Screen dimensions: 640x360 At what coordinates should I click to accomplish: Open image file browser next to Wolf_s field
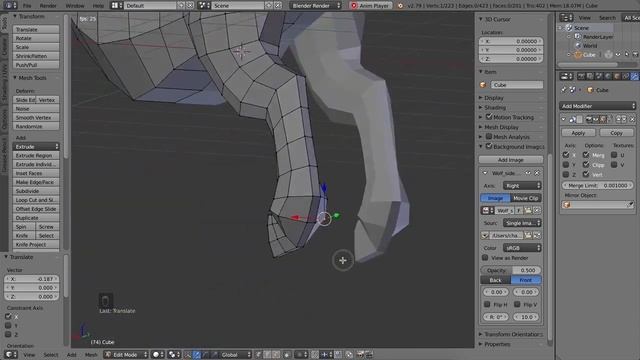click(528, 211)
